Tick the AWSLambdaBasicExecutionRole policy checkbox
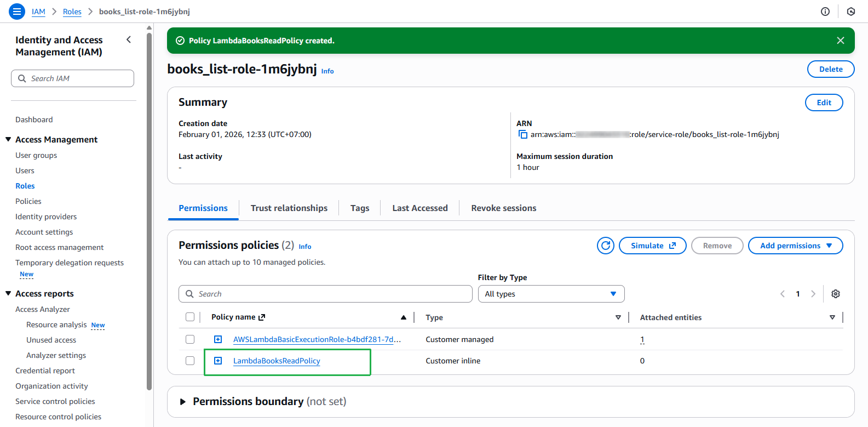 pos(190,339)
